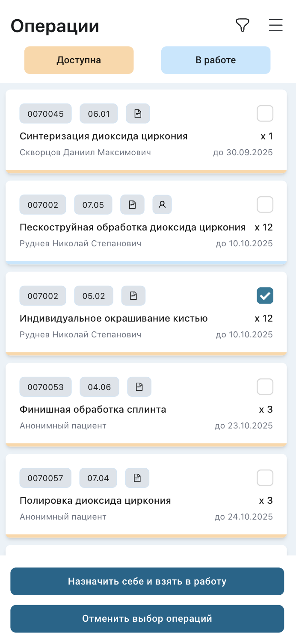Click the document icon on card 0070057

(137, 478)
